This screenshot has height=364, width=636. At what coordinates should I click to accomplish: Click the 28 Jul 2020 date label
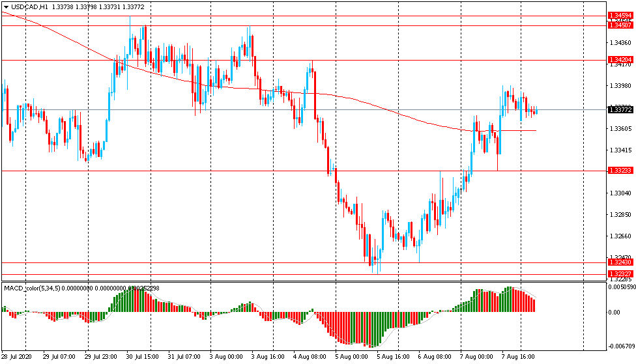click(x=18, y=357)
